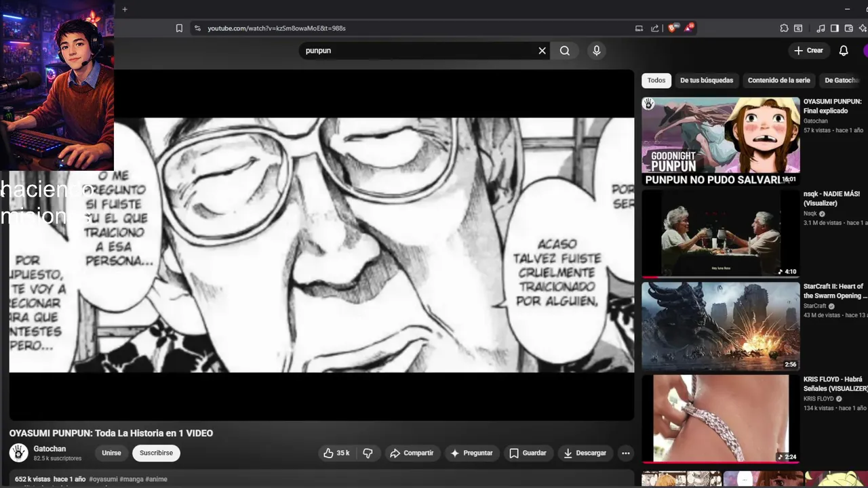Open OYASUMI PUNPUN Final explicado thumbnail
Screen dimensions: 868x488
[721, 141]
